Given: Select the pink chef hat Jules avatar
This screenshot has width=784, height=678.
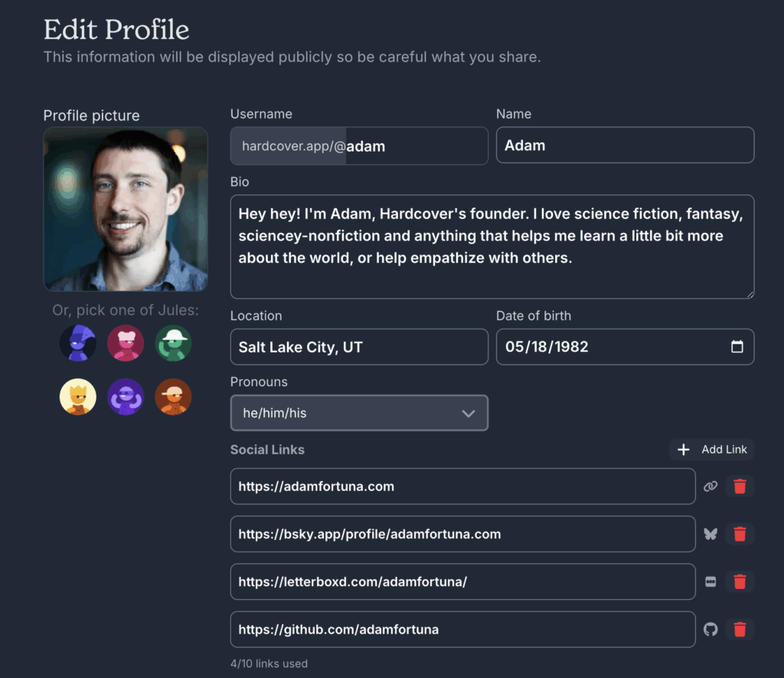Looking at the screenshot, I should point(126,343).
